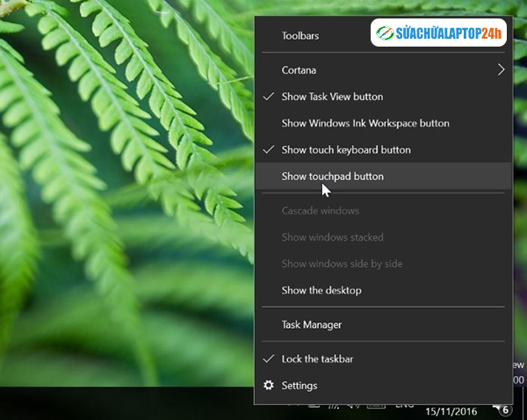The height and width of the screenshot is (420, 527).
Task: Choose Task Manager from the menu
Action: coord(312,325)
